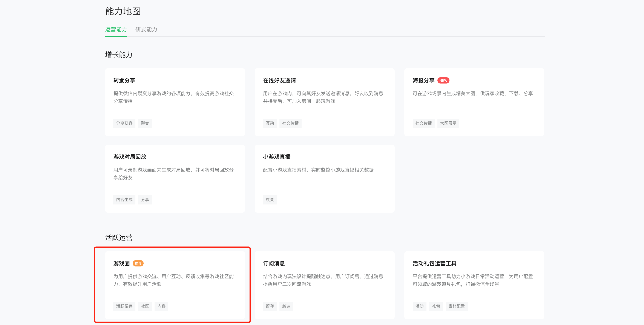Select the 触达 tag
The image size is (644, 325).
(x=286, y=306)
